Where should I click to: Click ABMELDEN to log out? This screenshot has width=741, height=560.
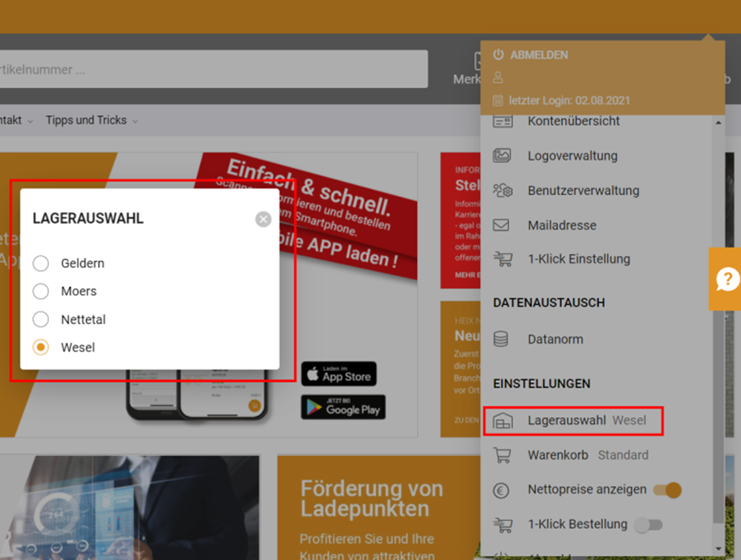coord(539,55)
